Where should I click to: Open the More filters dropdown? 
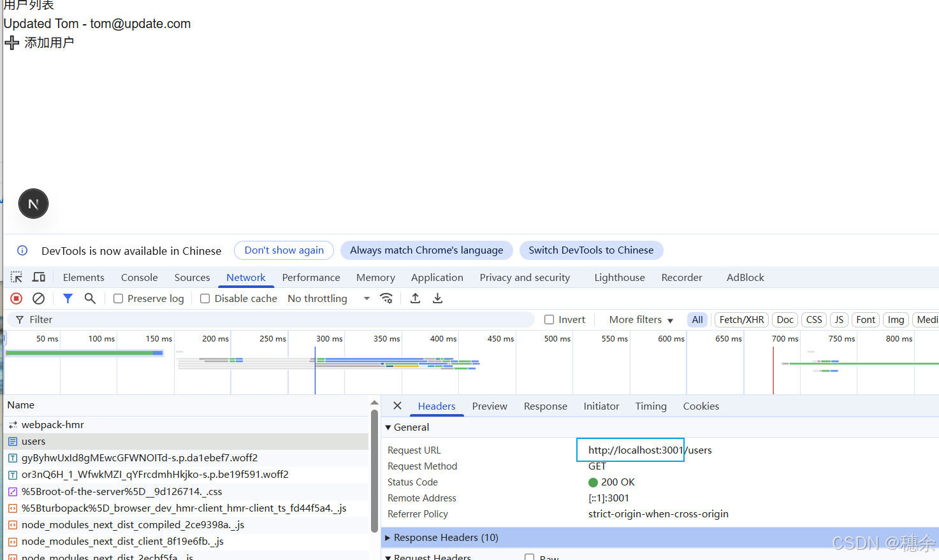coord(641,319)
